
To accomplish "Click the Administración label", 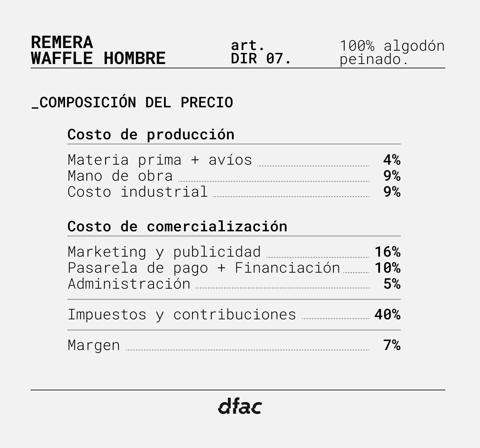I will click(129, 284).
